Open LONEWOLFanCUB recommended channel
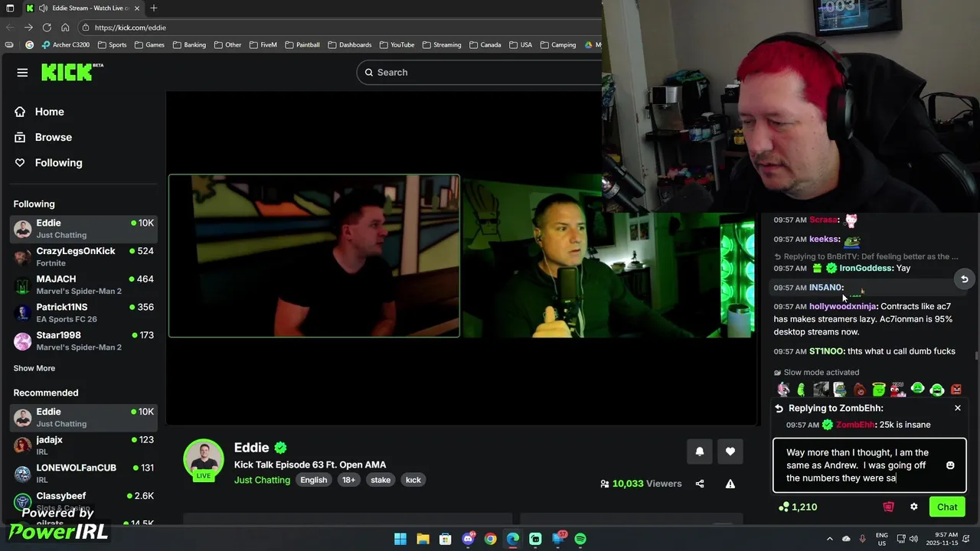The width and height of the screenshot is (980, 551). pos(83,473)
